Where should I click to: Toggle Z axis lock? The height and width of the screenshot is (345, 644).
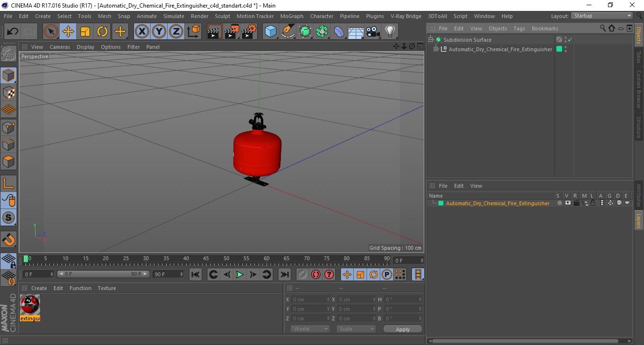pyautogui.click(x=176, y=32)
